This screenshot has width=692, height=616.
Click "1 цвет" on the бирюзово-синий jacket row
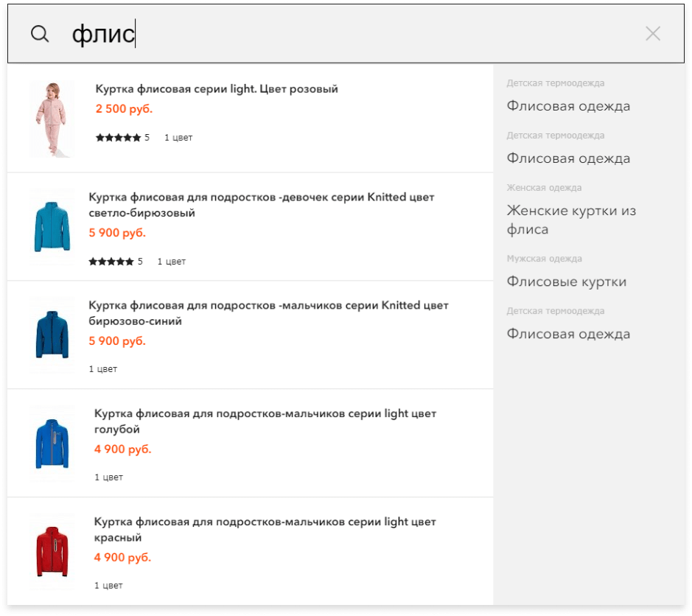pos(103,369)
